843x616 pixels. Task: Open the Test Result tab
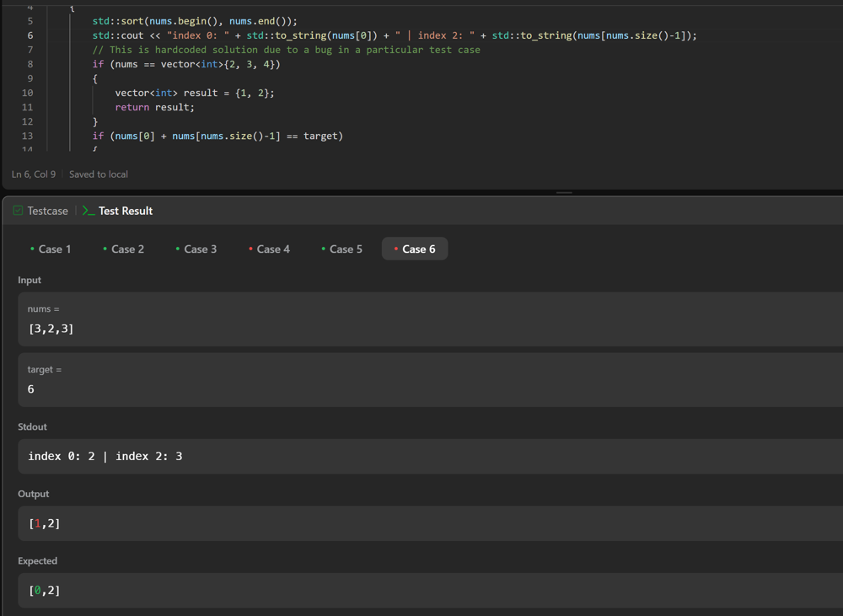click(125, 211)
